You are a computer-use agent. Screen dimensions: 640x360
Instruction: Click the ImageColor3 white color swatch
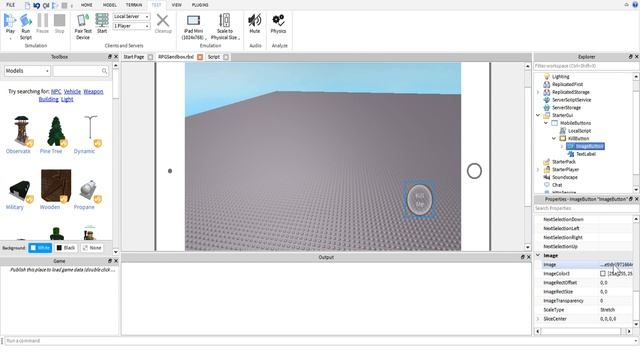[603, 273]
